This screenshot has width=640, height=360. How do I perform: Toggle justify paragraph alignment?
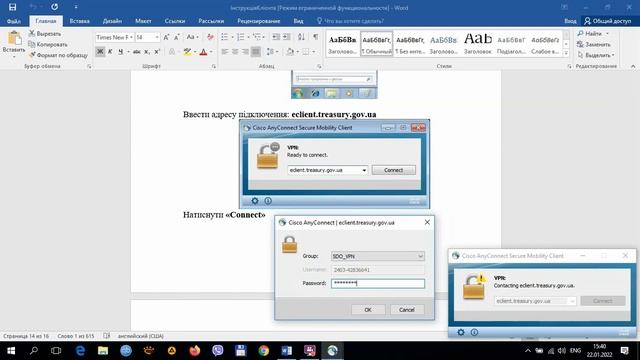[x=256, y=52]
